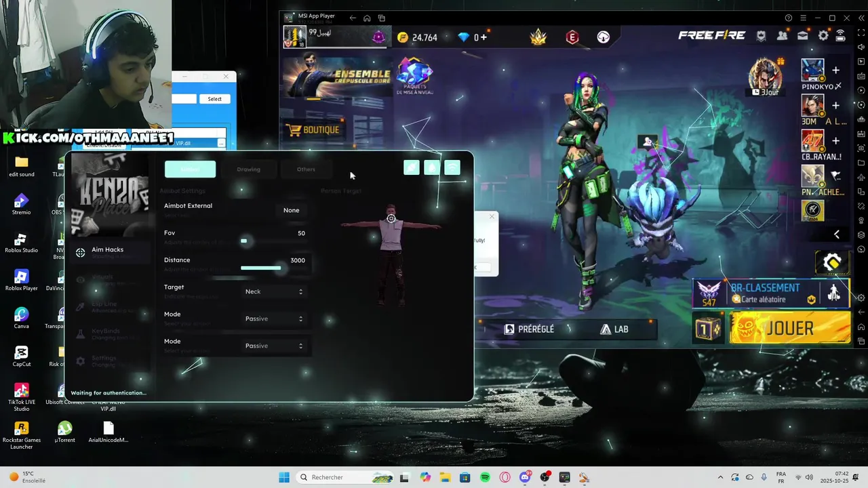Viewport: 868px width, 488px height.
Task: Click the plug icon in cheat panel header
Action: pyautogui.click(x=412, y=167)
